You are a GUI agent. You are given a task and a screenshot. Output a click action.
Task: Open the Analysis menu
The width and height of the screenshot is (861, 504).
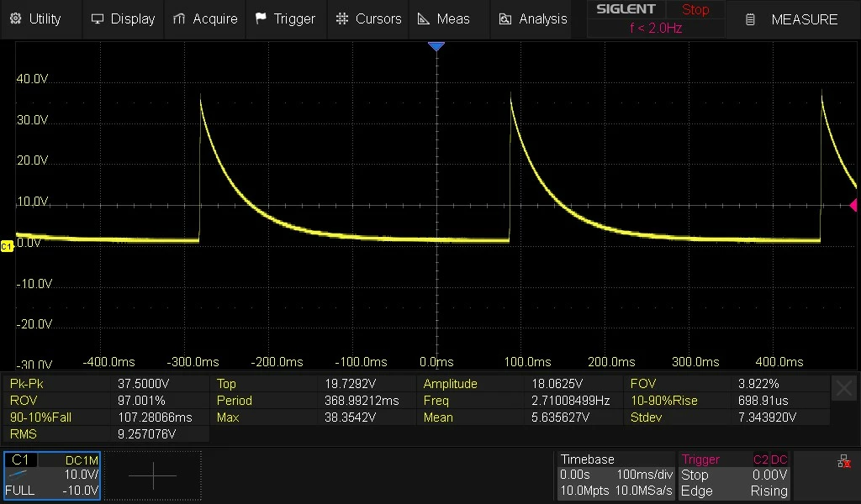pos(532,19)
